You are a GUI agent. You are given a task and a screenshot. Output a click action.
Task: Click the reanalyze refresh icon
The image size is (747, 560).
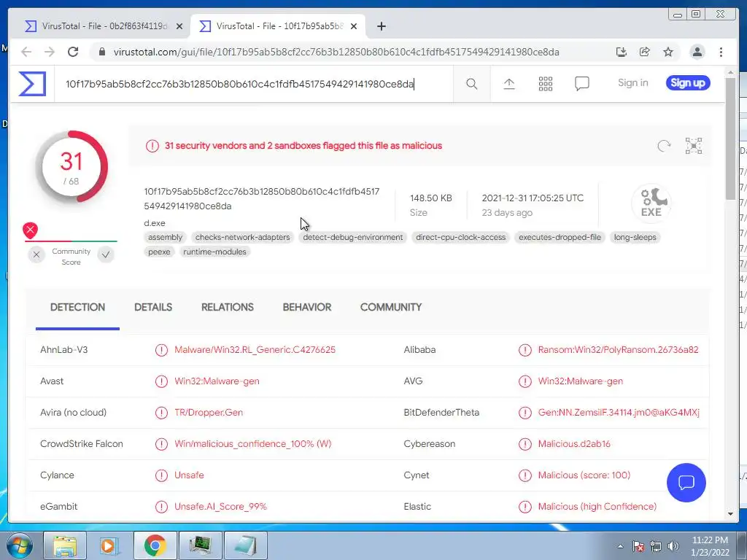(664, 146)
